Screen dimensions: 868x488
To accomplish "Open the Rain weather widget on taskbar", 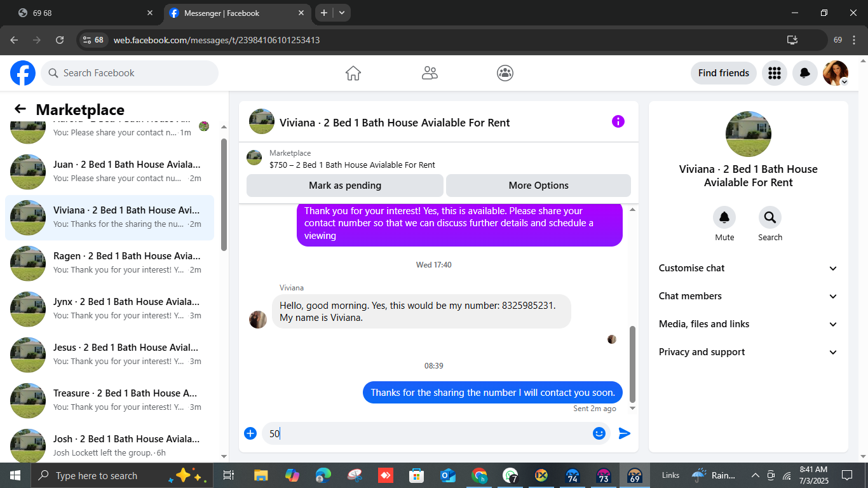I will pyautogui.click(x=714, y=475).
